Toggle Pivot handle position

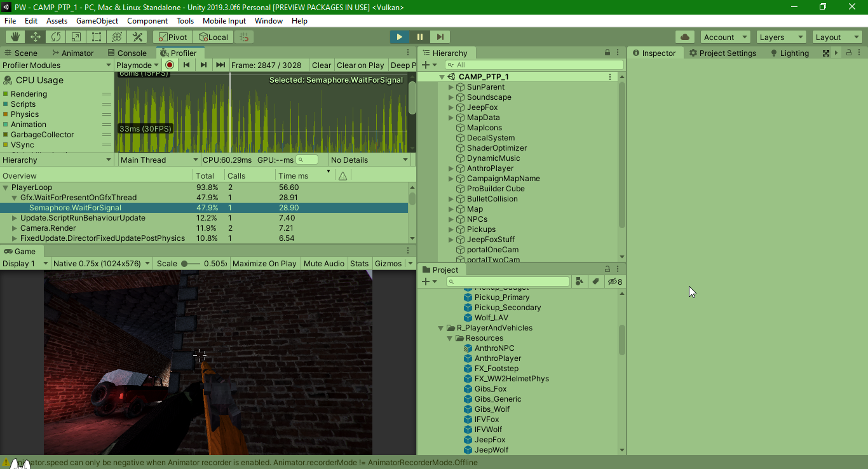(x=172, y=37)
